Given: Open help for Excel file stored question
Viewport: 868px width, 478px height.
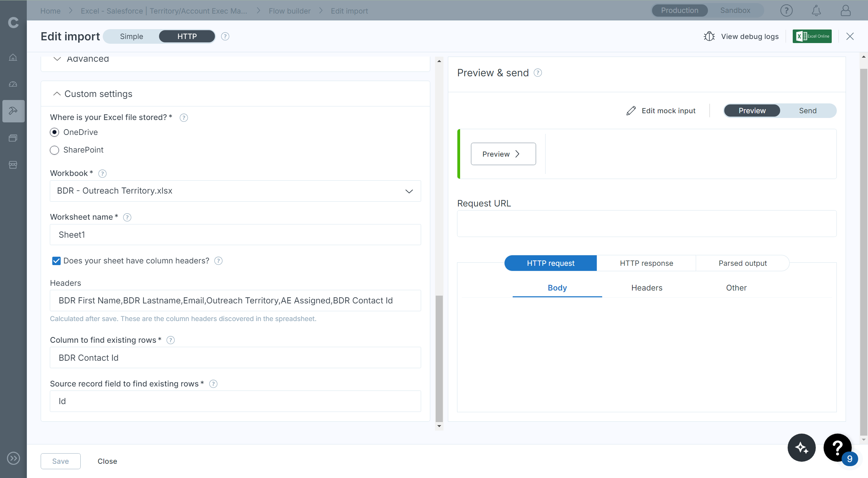Looking at the screenshot, I should tap(184, 118).
